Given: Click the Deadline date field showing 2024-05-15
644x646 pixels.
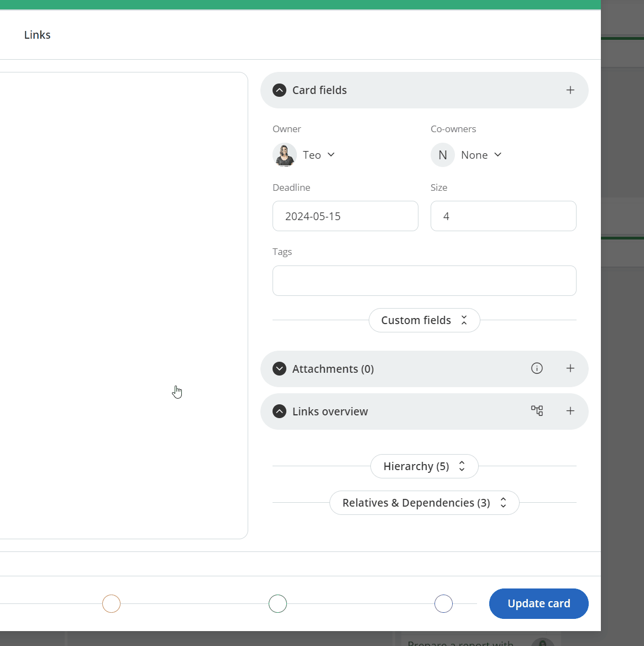Looking at the screenshot, I should (x=345, y=216).
